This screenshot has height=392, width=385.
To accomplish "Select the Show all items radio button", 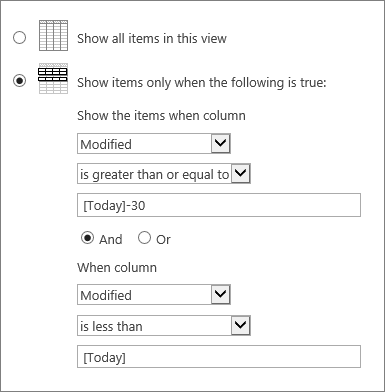I will (19, 37).
